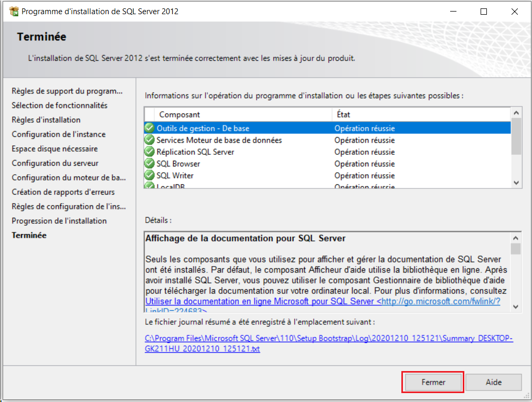Click the Composant column header
The image size is (532, 402).
coord(243,114)
